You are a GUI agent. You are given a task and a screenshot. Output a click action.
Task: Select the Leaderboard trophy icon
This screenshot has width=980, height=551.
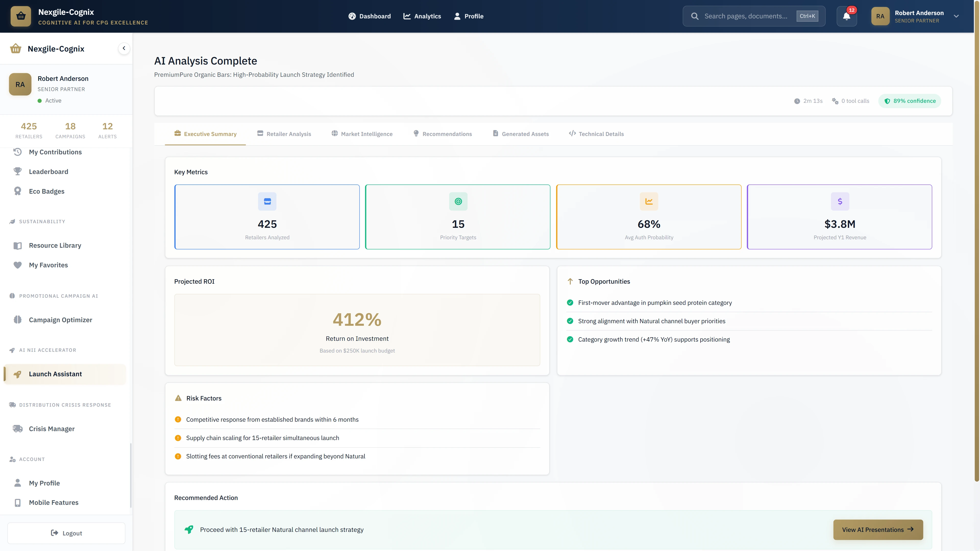click(18, 171)
